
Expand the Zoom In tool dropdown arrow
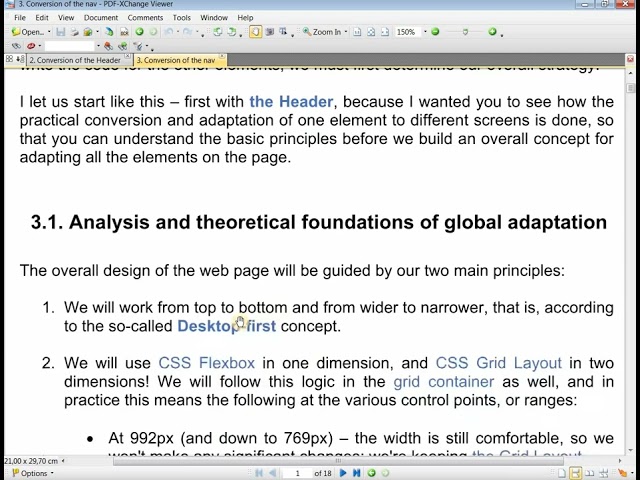(x=346, y=32)
